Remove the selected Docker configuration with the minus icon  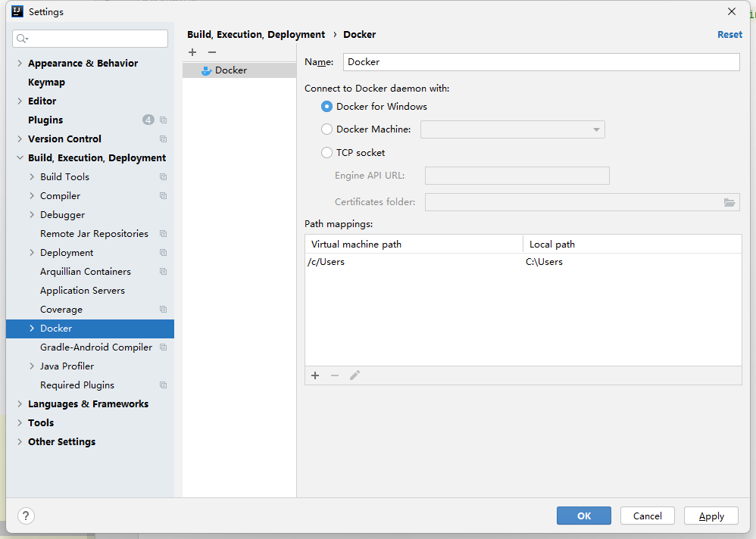tap(212, 52)
